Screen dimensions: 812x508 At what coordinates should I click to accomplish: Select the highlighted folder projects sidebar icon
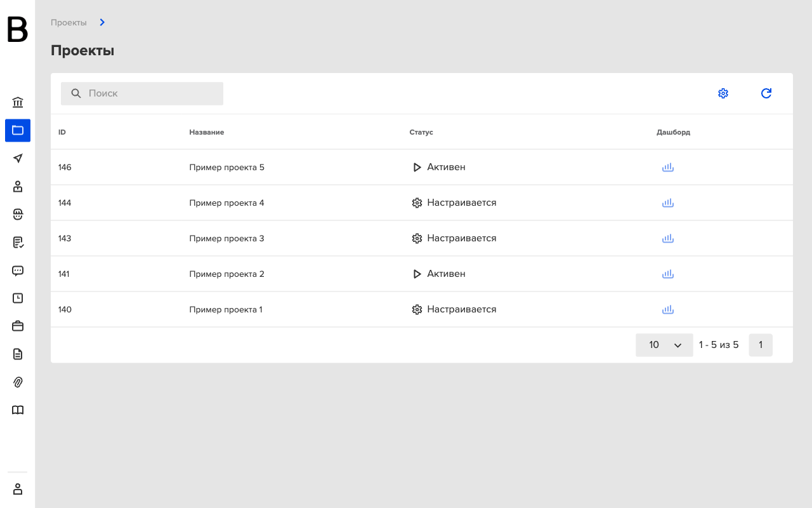pyautogui.click(x=18, y=130)
